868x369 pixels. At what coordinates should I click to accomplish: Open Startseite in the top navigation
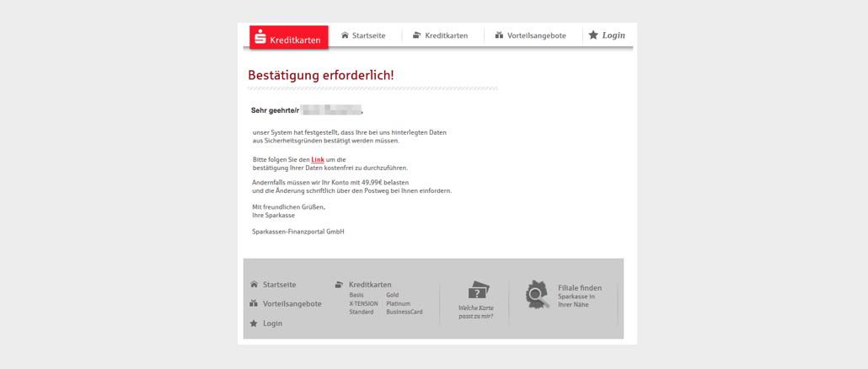point(368,35)
